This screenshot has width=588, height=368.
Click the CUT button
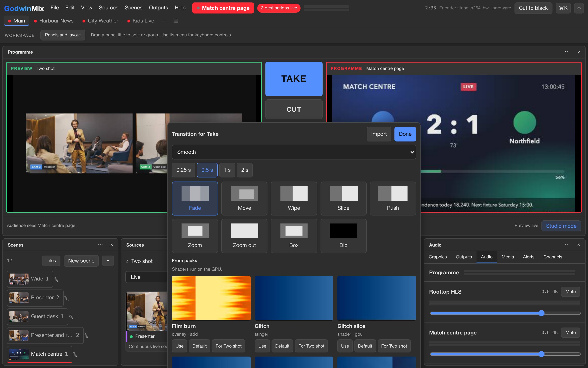pos(294,109)
